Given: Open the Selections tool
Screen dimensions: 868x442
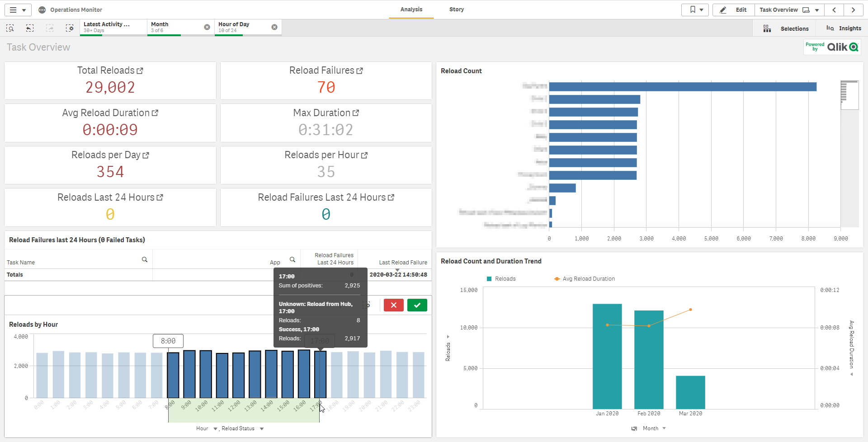Looking at the screenshot, I should click(x=786, y=28).
